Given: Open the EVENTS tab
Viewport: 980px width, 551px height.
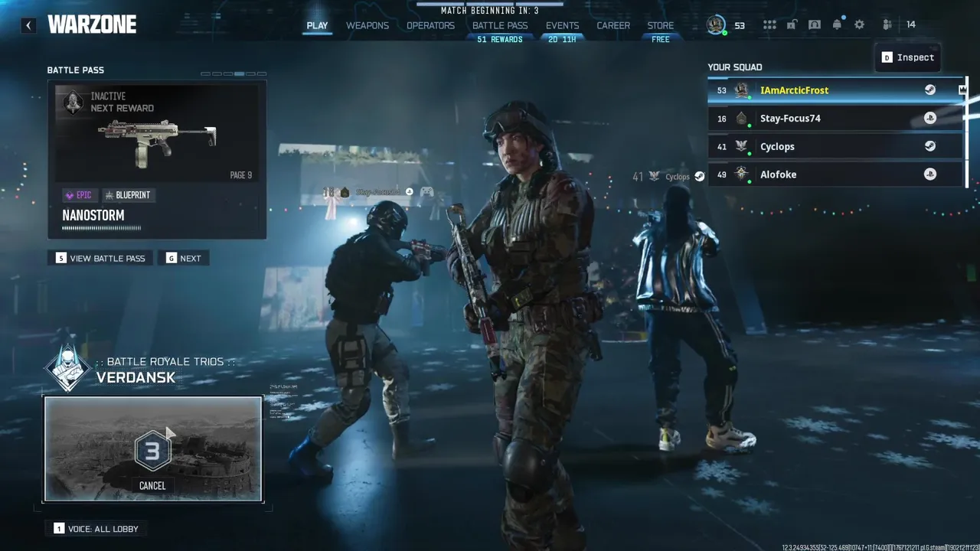Looking at the screenshot, I should 562,25.
